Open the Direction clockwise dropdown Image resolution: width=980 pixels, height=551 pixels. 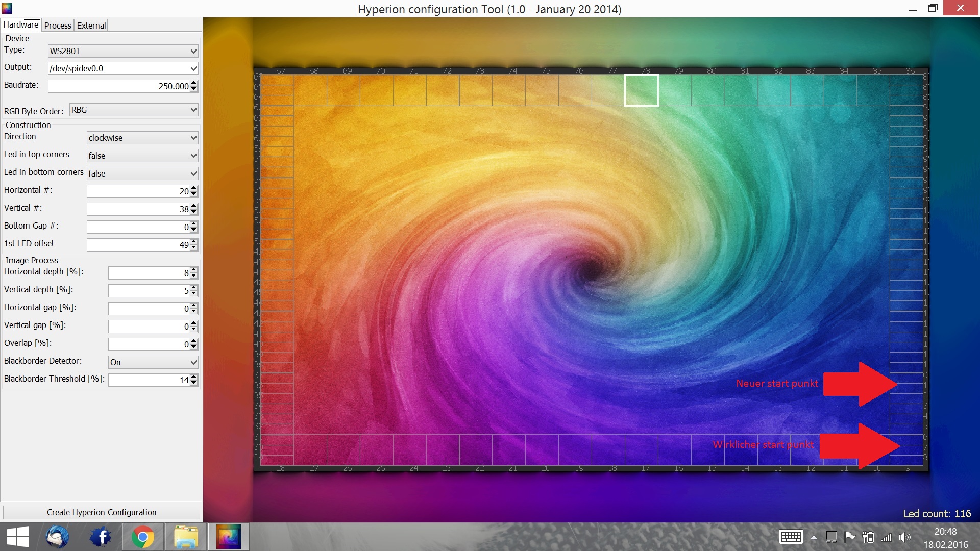[142, 138]
